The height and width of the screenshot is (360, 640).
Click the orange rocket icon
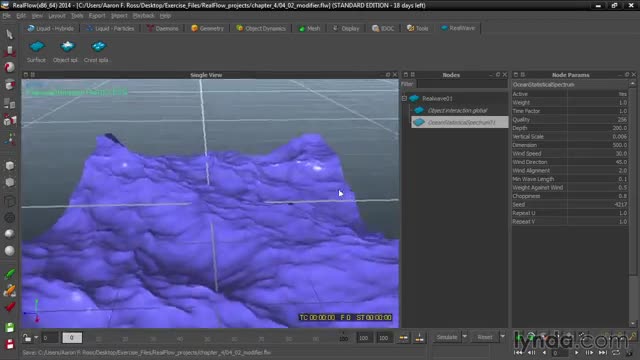9,290
